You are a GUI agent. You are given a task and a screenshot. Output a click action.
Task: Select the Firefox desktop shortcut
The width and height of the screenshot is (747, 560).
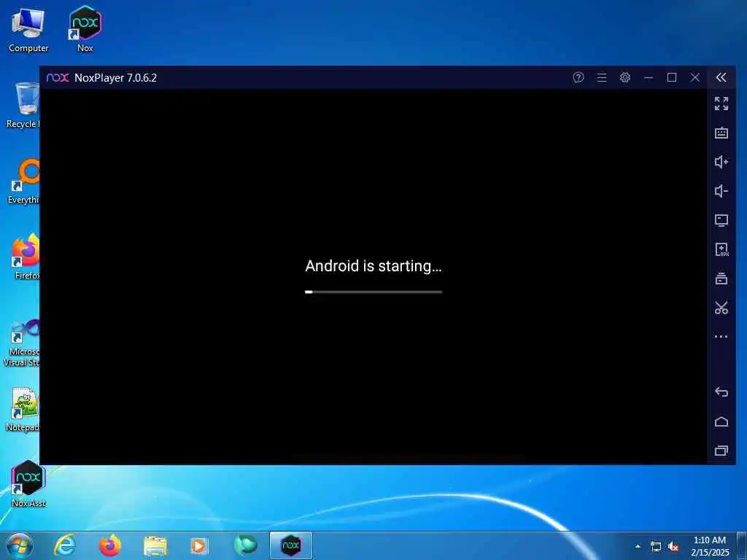26,256
